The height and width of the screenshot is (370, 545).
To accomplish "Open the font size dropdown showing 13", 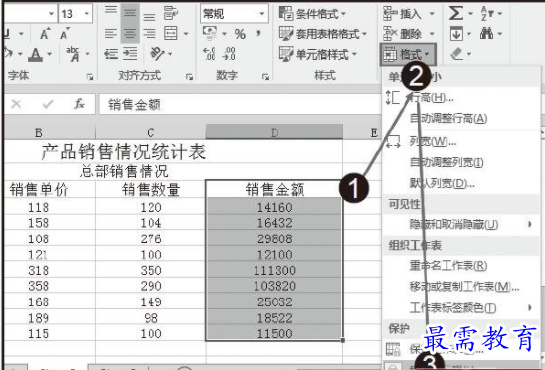I will click(x=86, y=14).
